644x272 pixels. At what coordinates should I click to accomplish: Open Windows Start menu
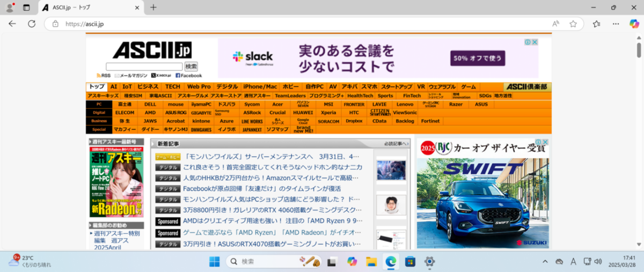pyautogui.click(x=214, y=262)
